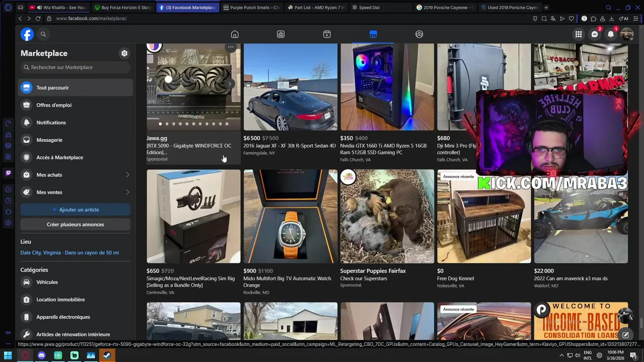Open a new browser tab with plus

546,8
